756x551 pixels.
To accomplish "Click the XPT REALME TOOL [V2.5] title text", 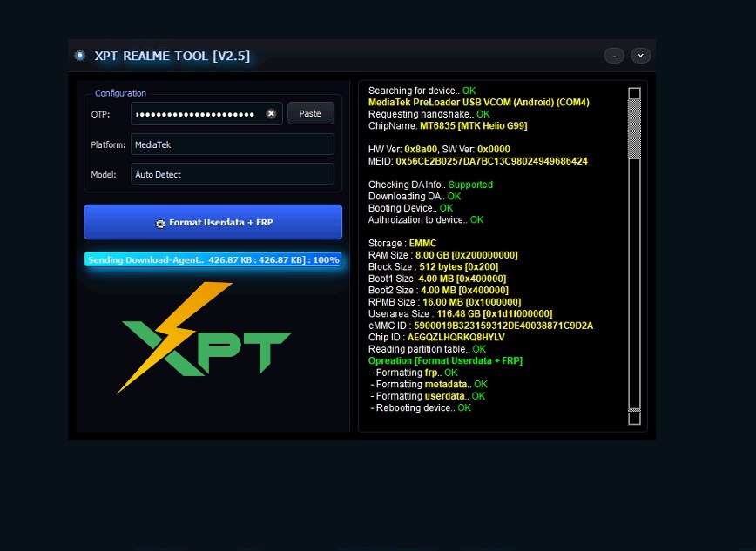I will coord(172,56).
